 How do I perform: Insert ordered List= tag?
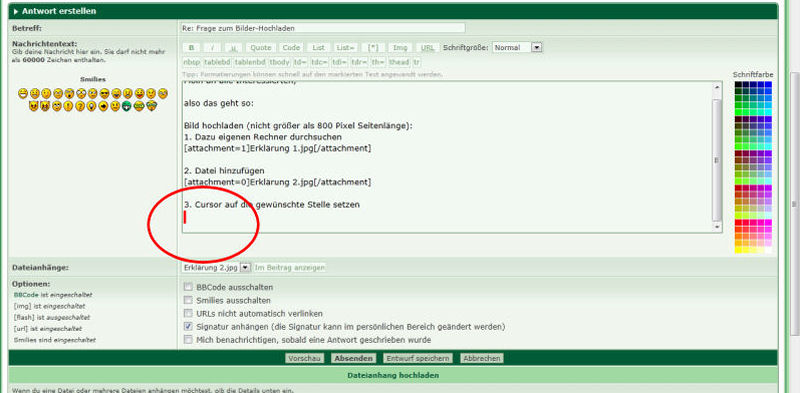tap(345, 47)
